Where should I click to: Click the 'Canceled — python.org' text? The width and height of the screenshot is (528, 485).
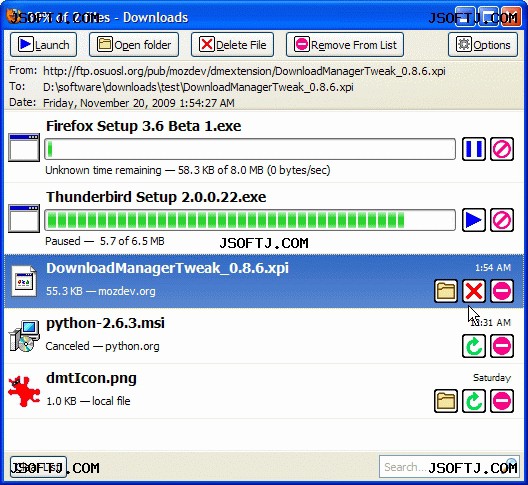[102, 346]
